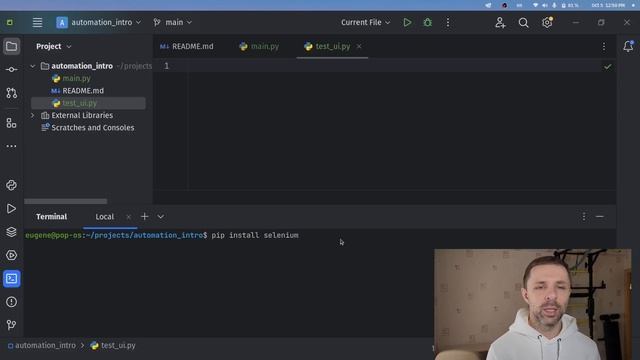Show more tool windows ellipsis
The height and width of the screenshot is (360, 640).
click(x=11, y=146)
